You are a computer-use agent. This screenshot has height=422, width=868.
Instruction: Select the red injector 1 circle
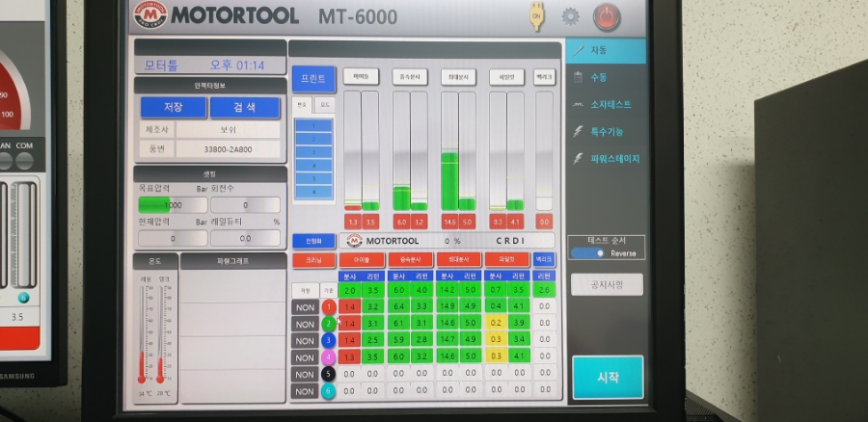(329, 307)
